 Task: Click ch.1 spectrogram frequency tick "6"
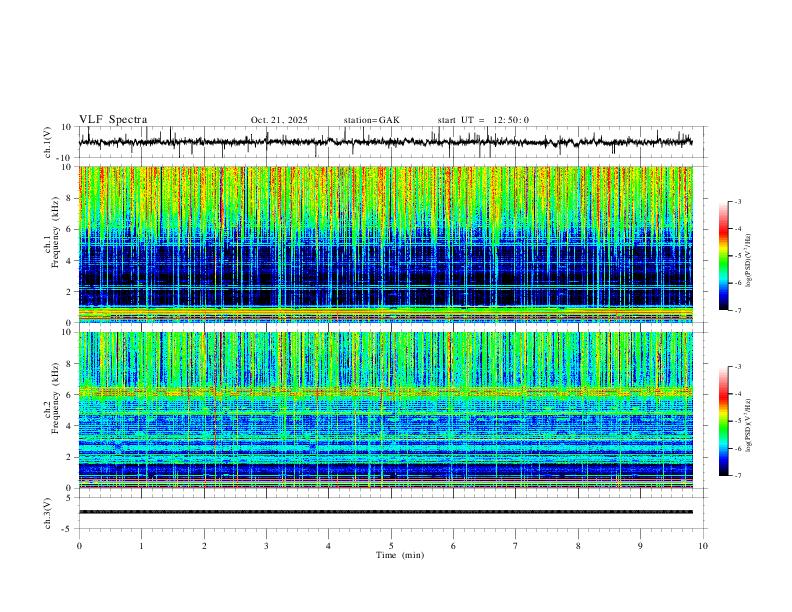point(70,229)
